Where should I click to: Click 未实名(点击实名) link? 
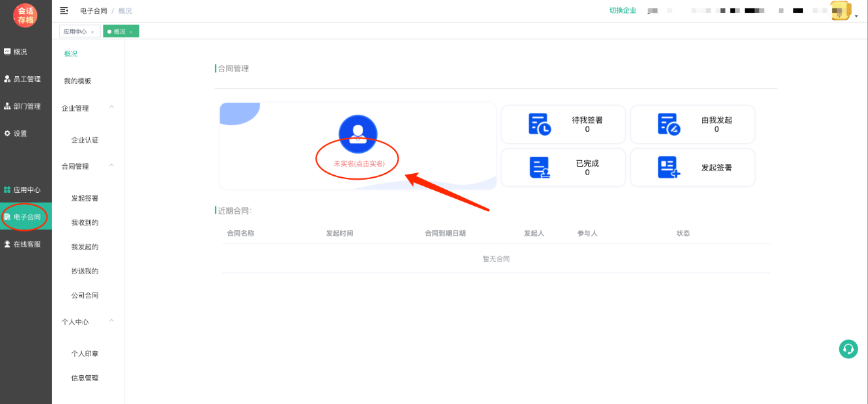click(359, 163)
